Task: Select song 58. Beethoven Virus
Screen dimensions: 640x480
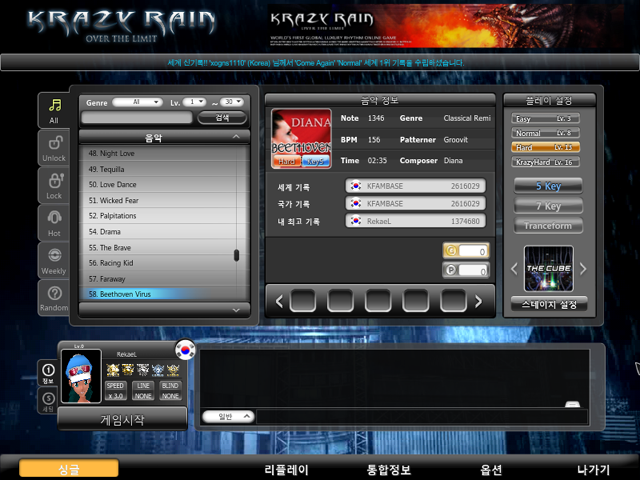Action: point(164,294)
